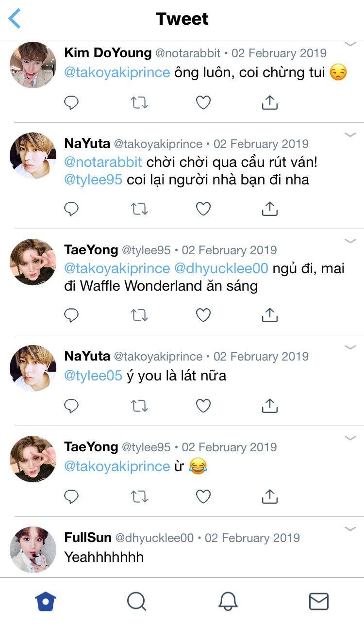
Task: Like NaYuta's 'ý you là lát nữa' tweet
Action: click(x=203, y=406)
